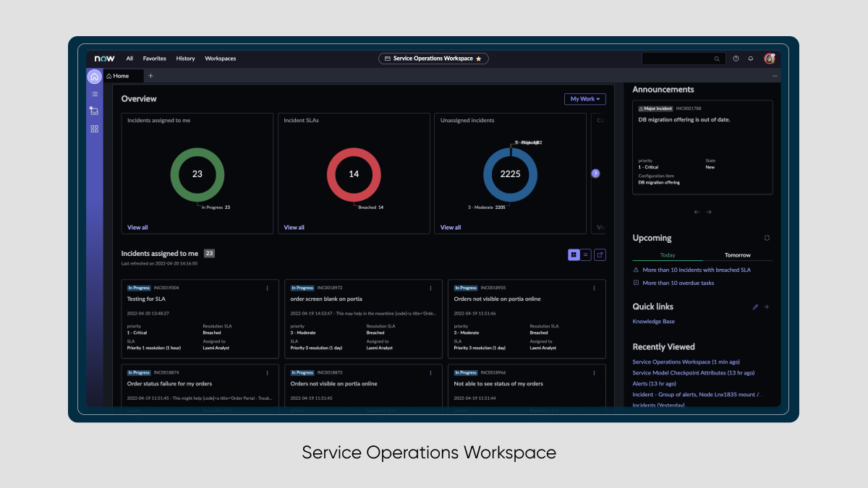The image size is (868, 488).
Task: Click View all under Incident SLAs
Action: coord(294,227)
